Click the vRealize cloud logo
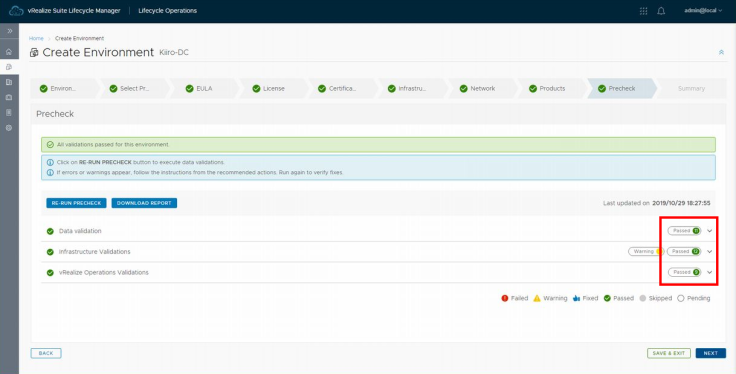 tap(16, 11)
